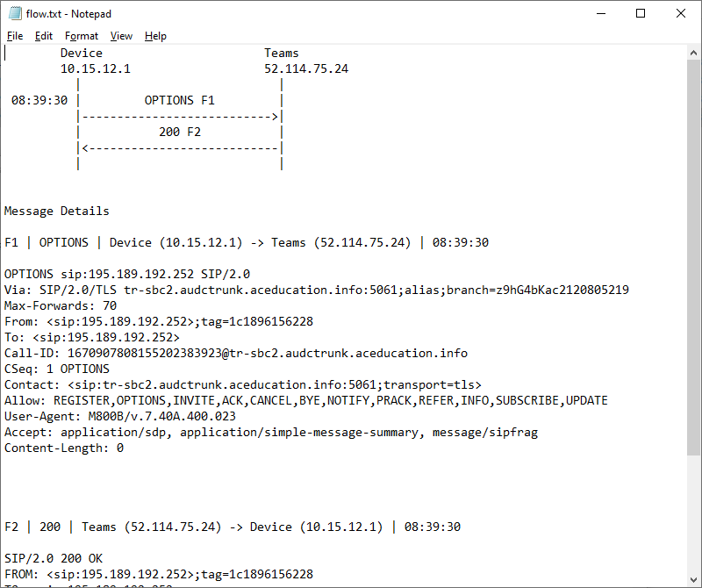Click the Content-Length: 0 line
The height and width of the screenshot is (588, 702).
click(x=61, y=448)
